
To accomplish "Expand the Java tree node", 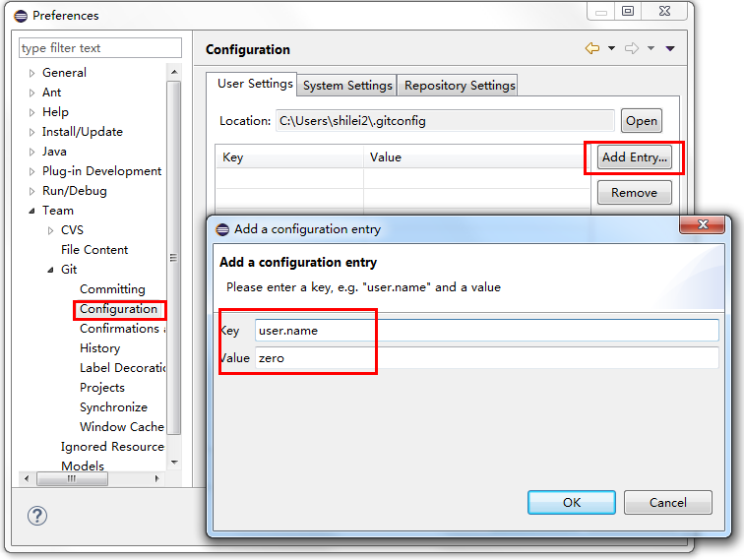I will [x=31, y=152].
